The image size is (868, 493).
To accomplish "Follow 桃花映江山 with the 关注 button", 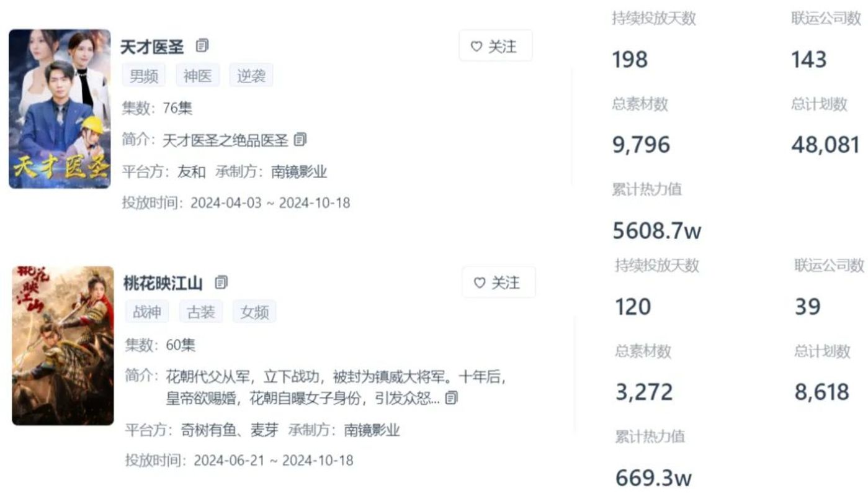I will point(499,283).
